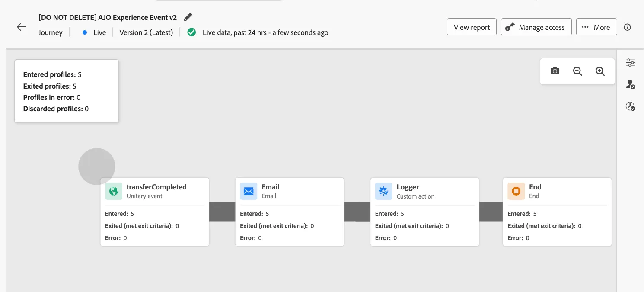Click the Profiles in error: 0 stat
644x292 pixels.
point(52,97)
